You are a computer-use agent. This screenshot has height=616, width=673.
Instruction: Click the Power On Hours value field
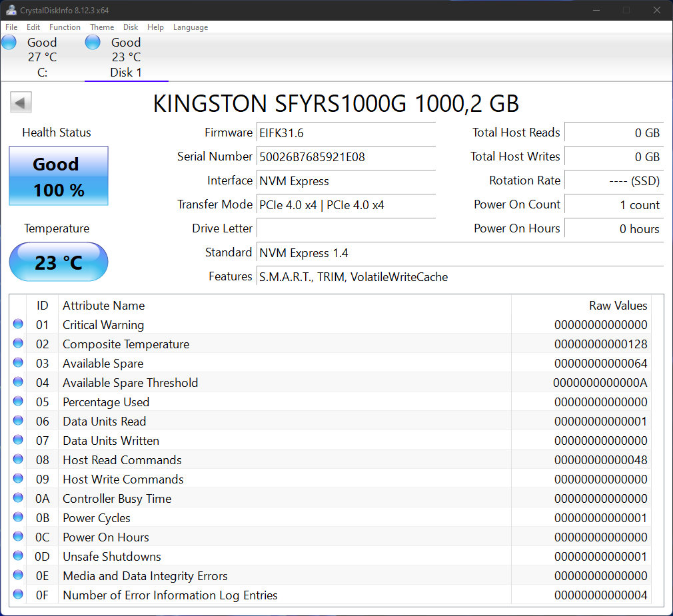pos(614,228)
